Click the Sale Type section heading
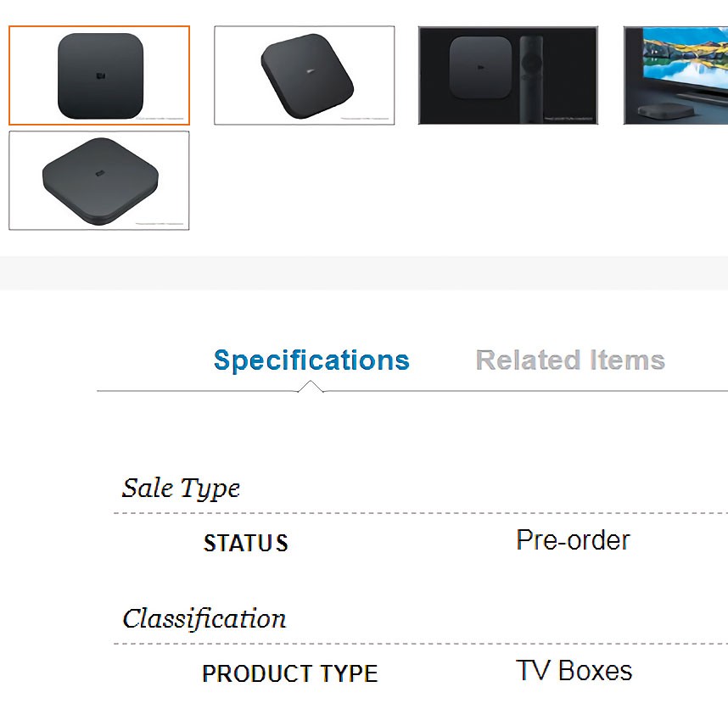This screenshot has width=728, height=726. 181,489
